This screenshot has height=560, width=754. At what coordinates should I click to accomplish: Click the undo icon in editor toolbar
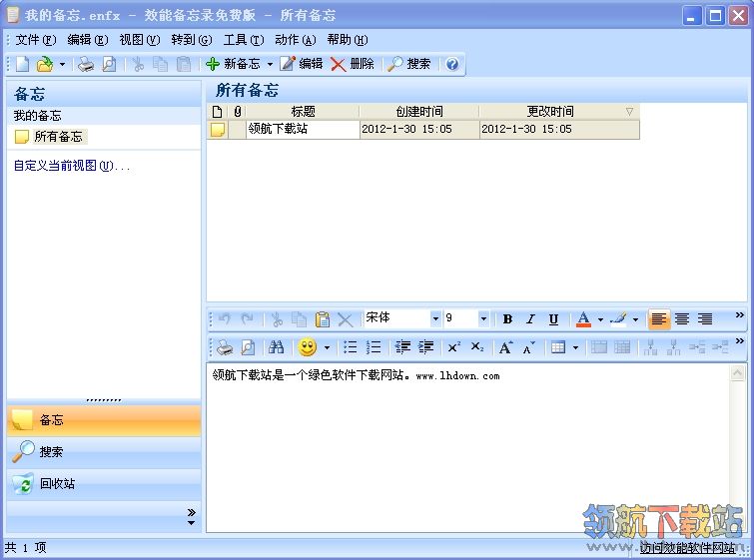tap(224, 319)
